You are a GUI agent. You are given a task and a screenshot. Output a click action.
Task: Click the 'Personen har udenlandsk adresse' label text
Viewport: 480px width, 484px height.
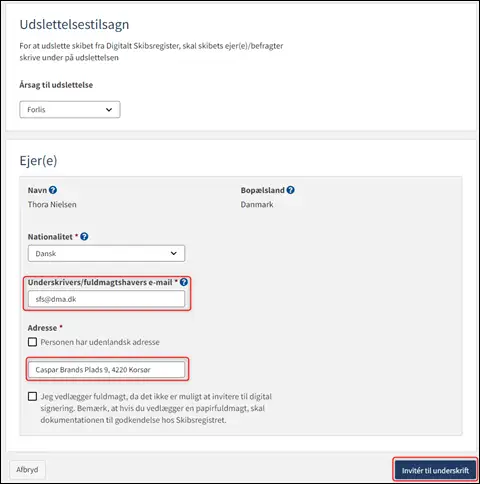pos(100,342)
